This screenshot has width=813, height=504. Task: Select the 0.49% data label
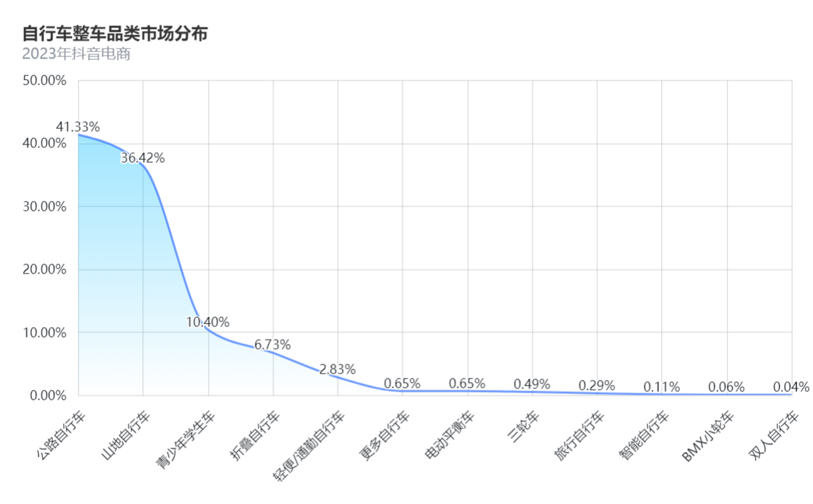pyautogui.click(x=532, y=384)
